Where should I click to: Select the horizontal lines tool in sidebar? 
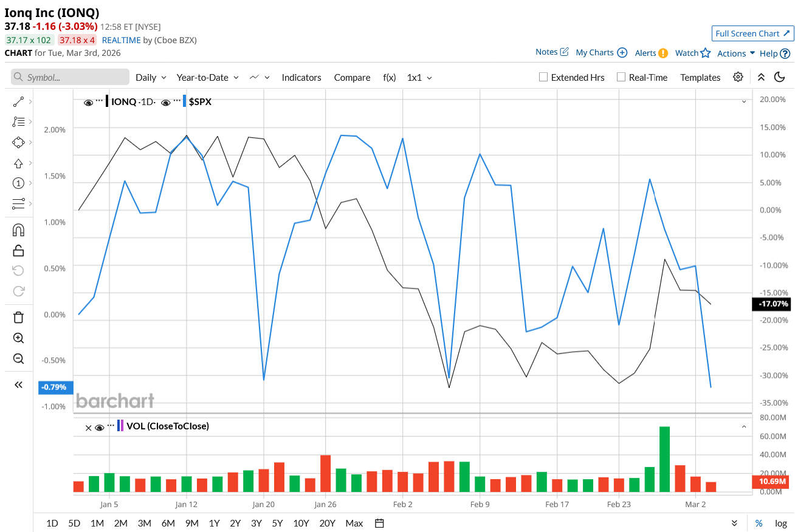point(18,203)
